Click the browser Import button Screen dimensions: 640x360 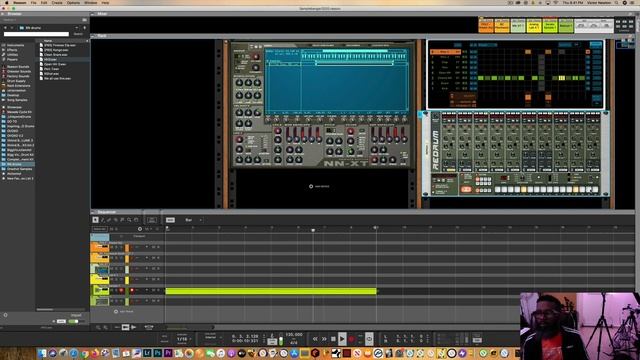[x=76, y=316]
